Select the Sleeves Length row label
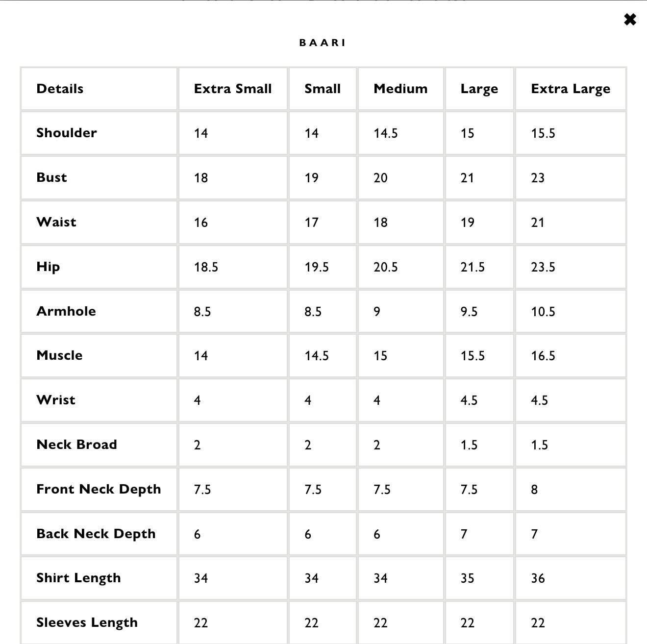This screenshot has width=647, height=644. point(87,622)
